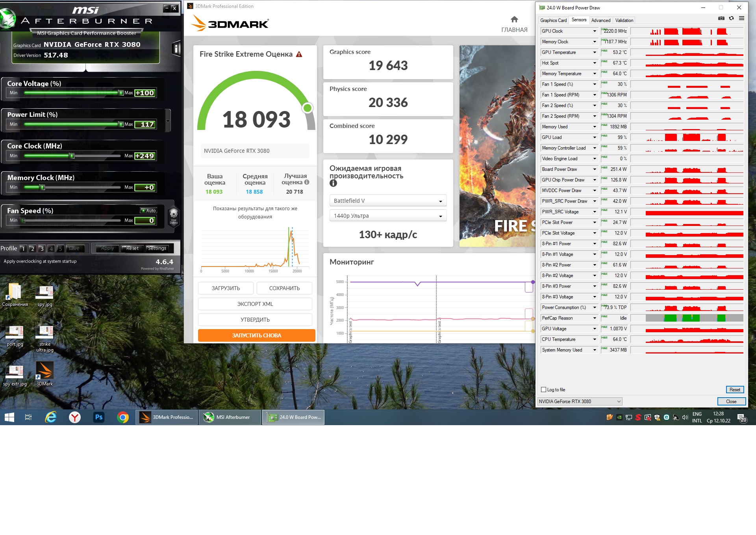Open the GPU-Z hamburger menu
The height and width of the screenshot is (535, 756).
click(741, 18)
